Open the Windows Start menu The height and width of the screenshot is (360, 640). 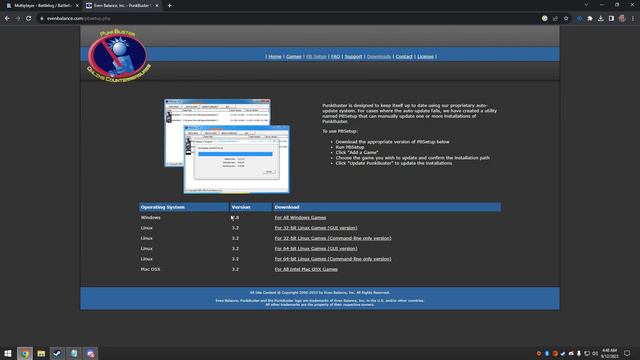tap(8, 353)
